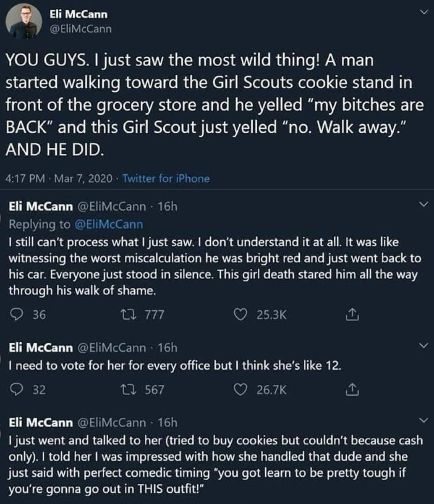The image size is (434, 504).
Task: Like the tweet with 26.7K likes
Action: tap(241, 390)
